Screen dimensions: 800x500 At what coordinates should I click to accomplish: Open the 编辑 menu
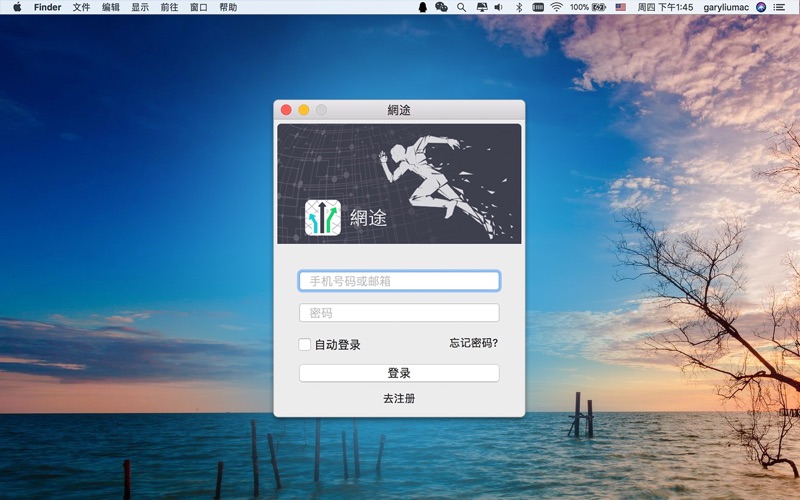110,7
